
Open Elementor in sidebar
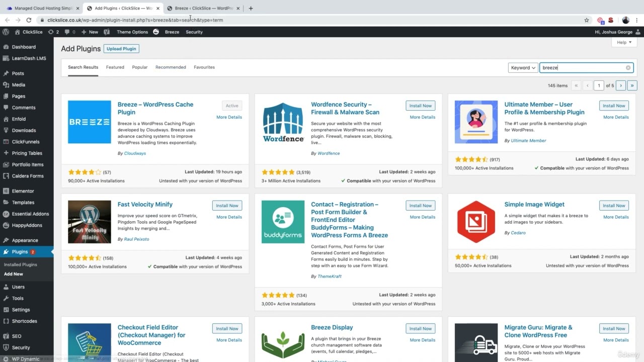(x=23, y=191)
